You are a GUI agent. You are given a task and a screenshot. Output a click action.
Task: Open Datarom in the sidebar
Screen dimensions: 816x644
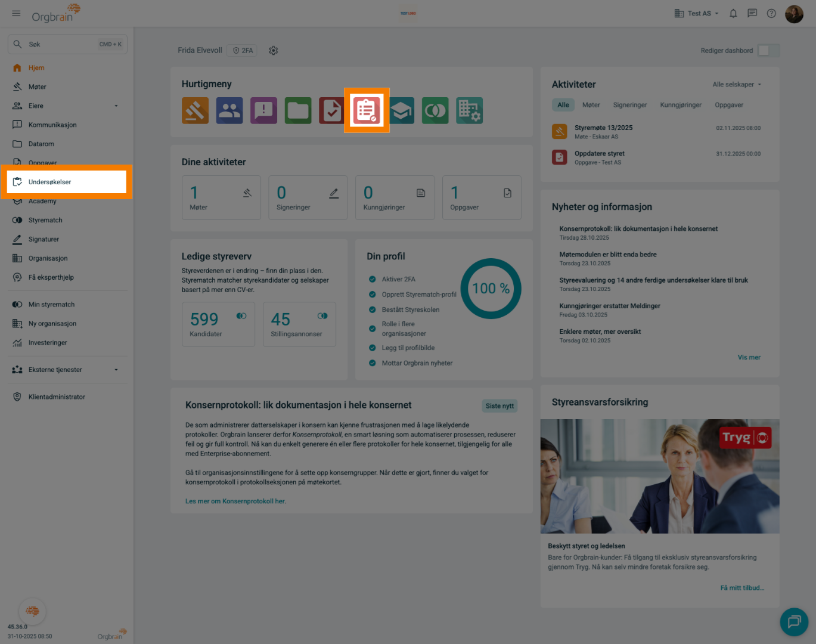[67, 144]
